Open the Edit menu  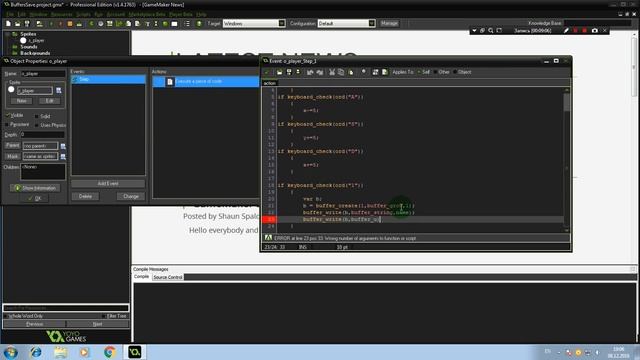coord(21,14)
